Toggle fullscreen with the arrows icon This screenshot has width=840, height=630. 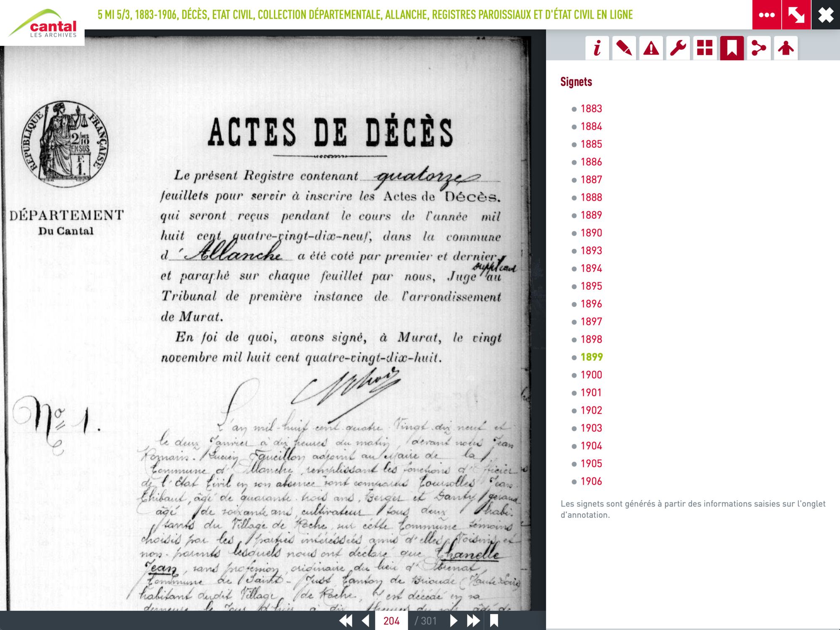[x=796, y=15]
